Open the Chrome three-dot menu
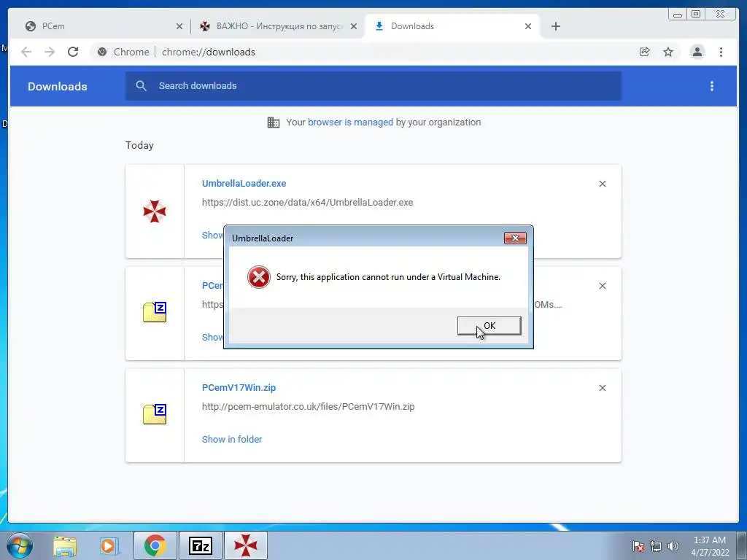This screenshot has height=560, width=747. [721, 52]
